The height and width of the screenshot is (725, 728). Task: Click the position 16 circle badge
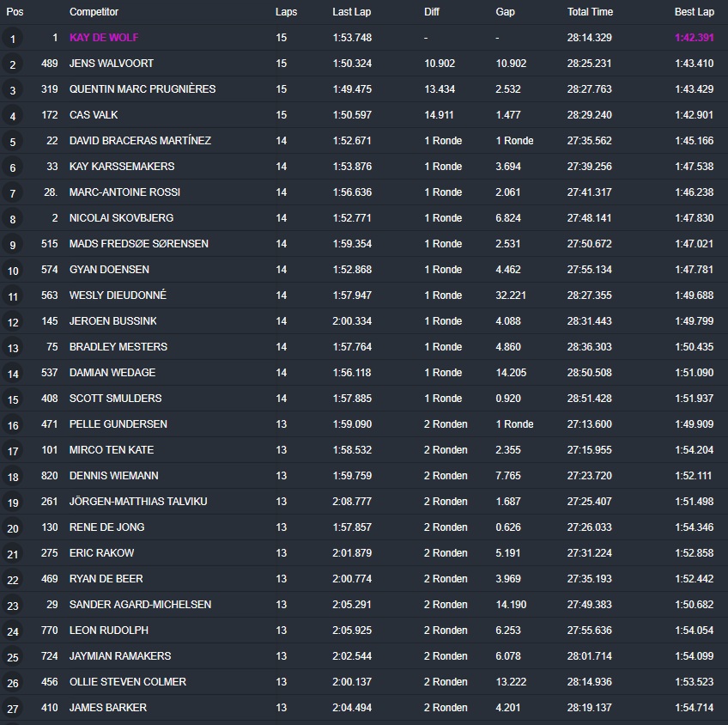click(13, 425)
